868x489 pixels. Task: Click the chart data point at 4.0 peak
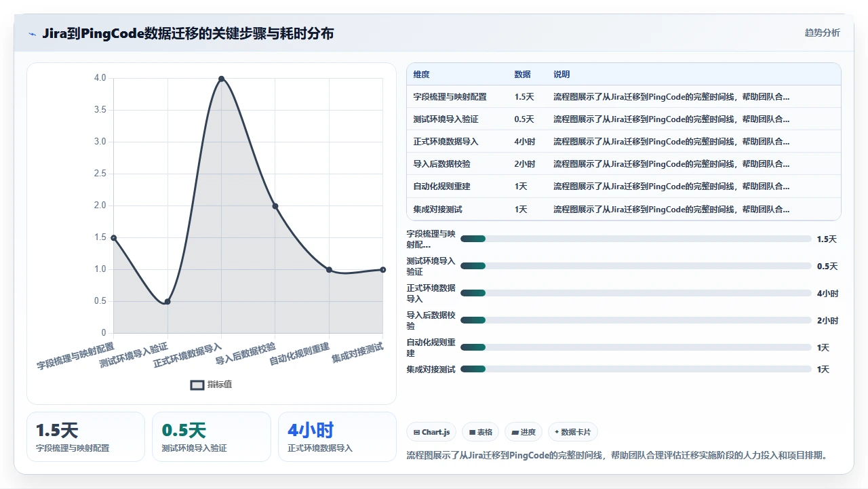tap(221, 79)
